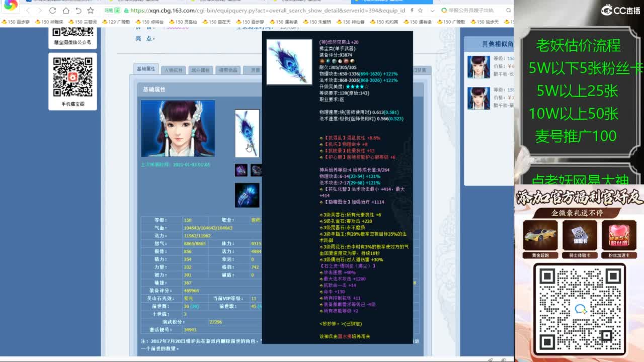Click the browser forward arrow

pyautogui.click(x=40, y=11)
